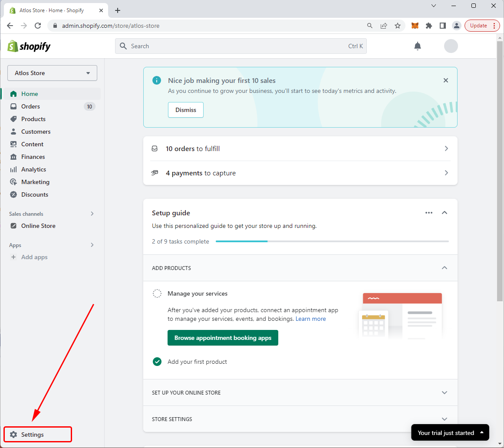This screenshot has width=504, height=448.
Task: Expand the STORE SETTINGS section
Action: 444,419
